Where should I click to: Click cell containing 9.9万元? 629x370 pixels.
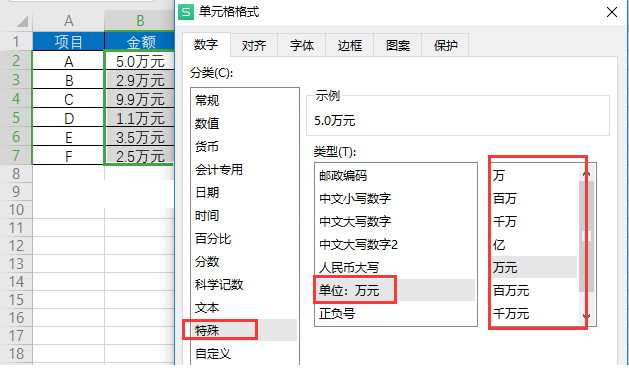140,99
